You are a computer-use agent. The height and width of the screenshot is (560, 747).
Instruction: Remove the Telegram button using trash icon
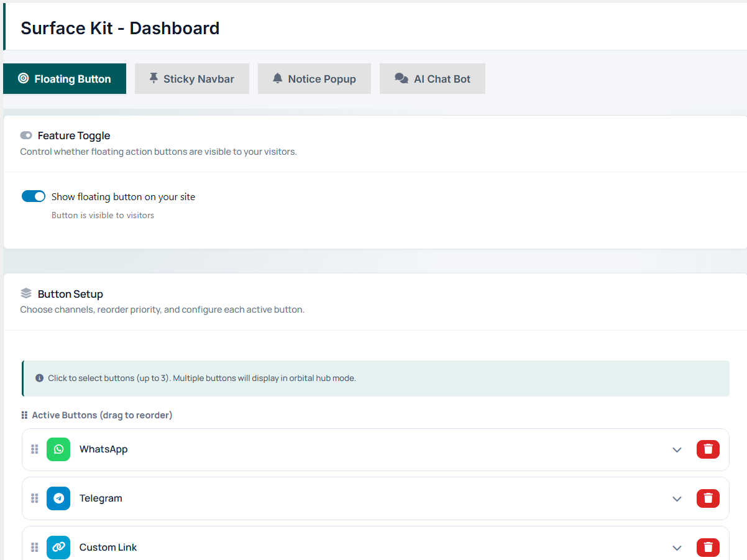coord(708,498)
